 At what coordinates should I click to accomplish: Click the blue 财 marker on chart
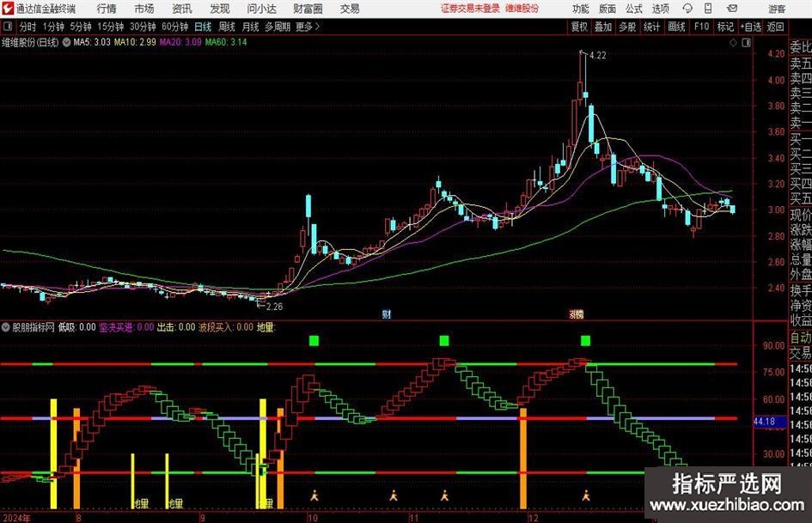387,313
